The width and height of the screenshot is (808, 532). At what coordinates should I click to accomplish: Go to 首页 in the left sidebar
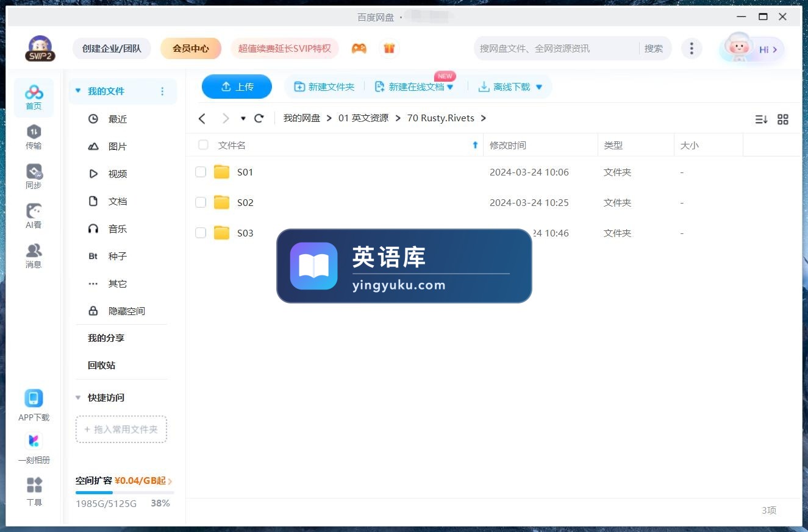click(x=34, y=98)
